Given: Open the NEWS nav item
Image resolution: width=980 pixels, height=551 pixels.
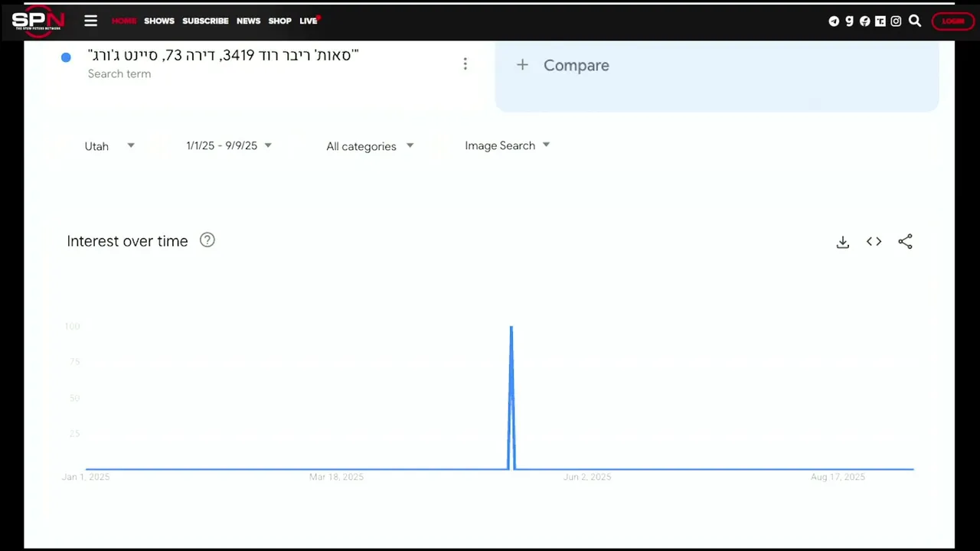Looking at the screenshot, I should point(248,21).
